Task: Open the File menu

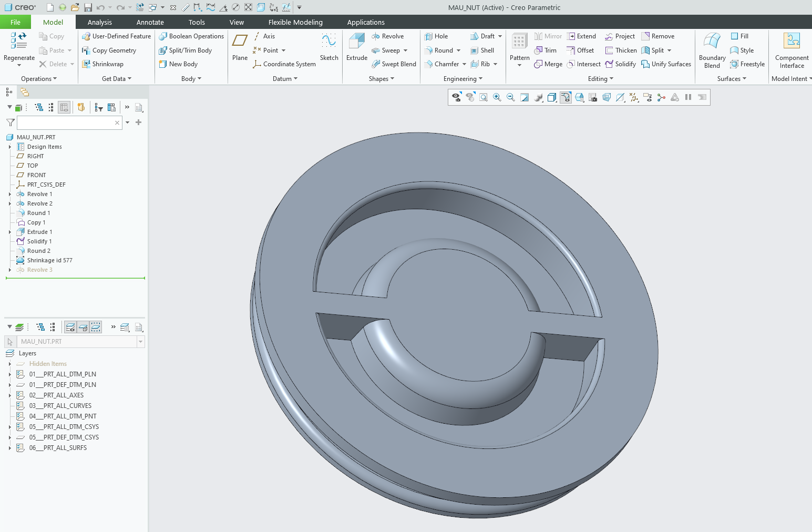Action: [x=15, y=22]
